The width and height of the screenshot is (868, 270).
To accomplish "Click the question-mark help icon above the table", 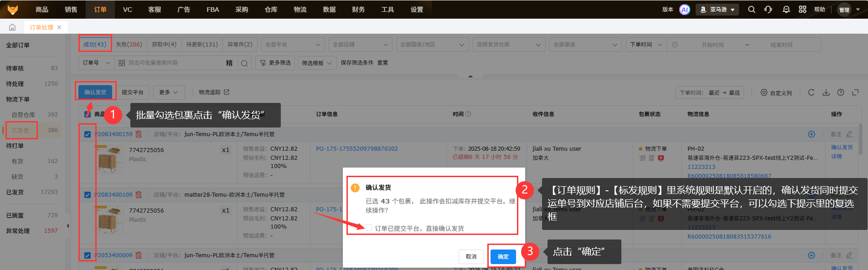I will [841, 92].
